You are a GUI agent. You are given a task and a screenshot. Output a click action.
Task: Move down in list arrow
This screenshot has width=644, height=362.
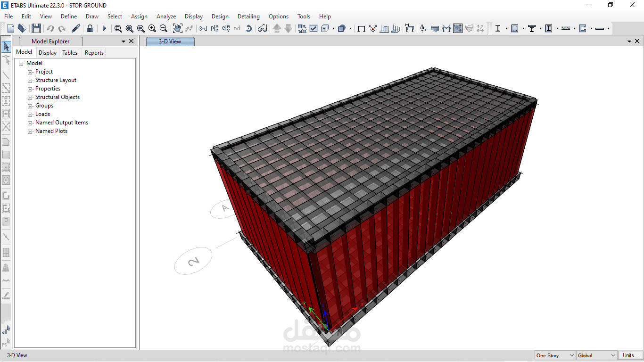click(x=289, y=28)
